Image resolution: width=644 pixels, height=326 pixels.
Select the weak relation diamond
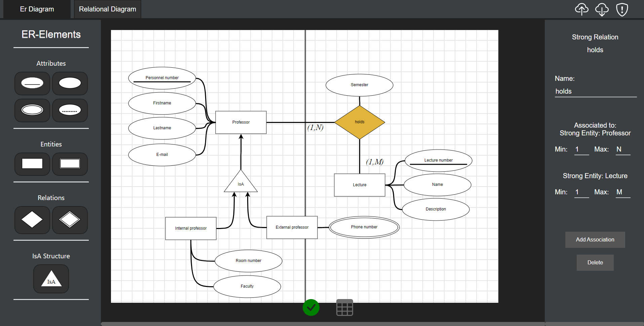tap(70, 220)
